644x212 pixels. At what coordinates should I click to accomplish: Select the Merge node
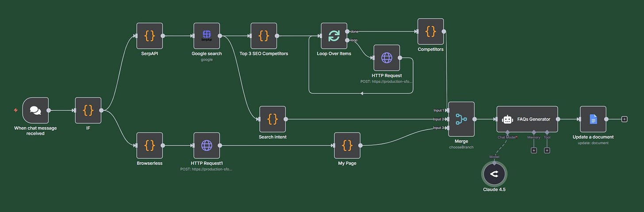(x=461, y=119)
